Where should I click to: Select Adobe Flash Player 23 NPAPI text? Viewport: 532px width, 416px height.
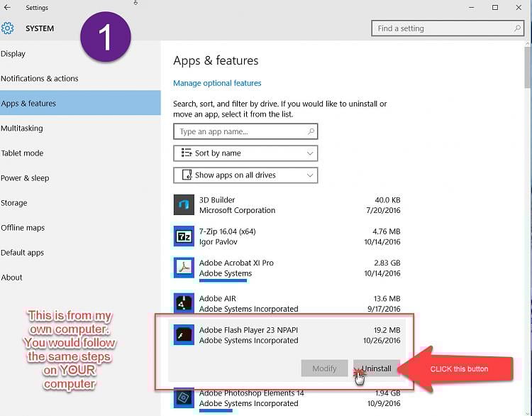point(248,329)
